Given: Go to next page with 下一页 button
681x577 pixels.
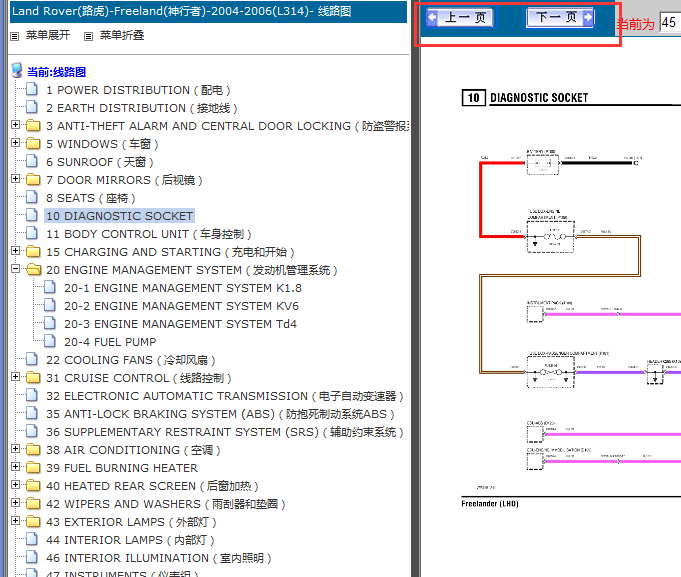Looking at the screenshot, I should (x=560, y=18).
